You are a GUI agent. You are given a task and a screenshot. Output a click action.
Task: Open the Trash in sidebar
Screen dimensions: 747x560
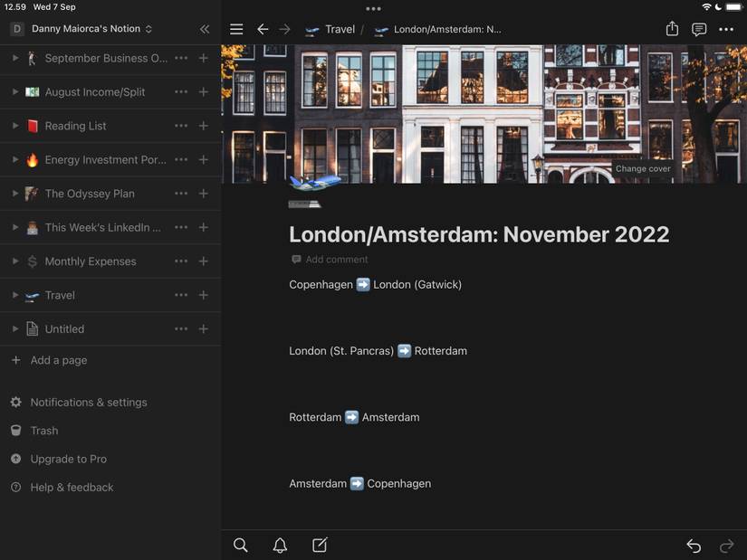coord(43,431)
